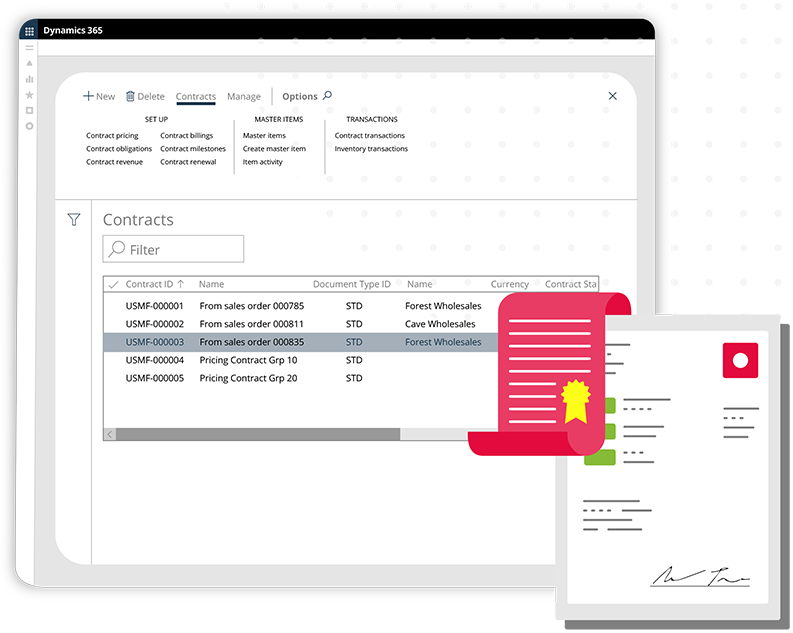Open favorites star icon in sidebar
This screenshot has height=633, width=793.
29,95
